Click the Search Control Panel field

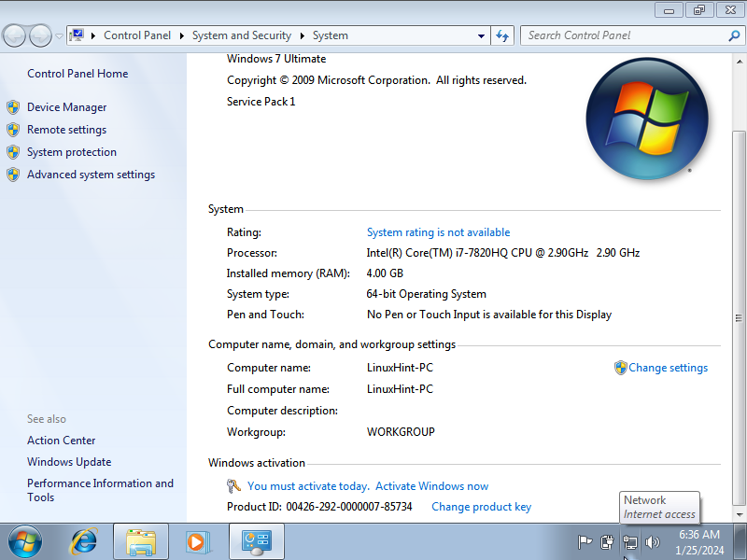[625, 35]
